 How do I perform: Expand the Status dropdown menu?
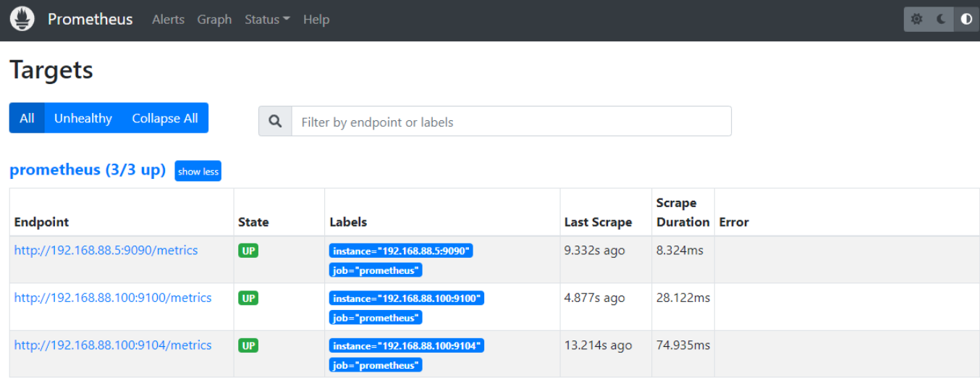click(267, 20)
